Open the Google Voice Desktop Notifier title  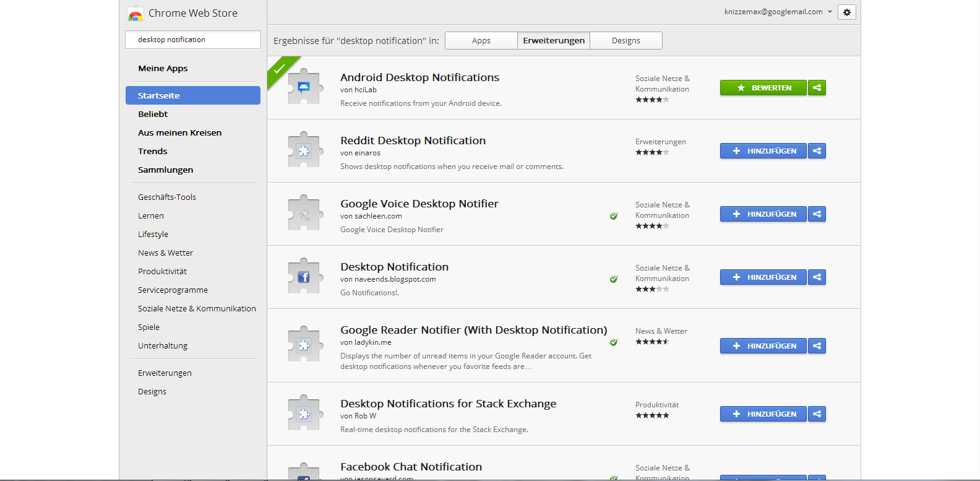419,204
